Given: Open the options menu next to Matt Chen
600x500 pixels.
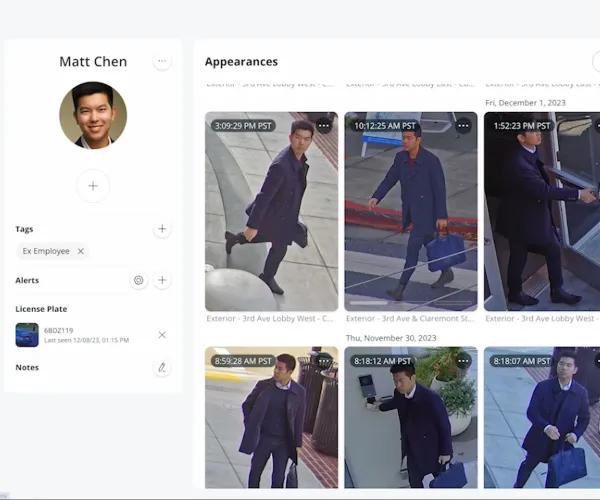Looking at the screenshot, I should [x=162, y=61].
